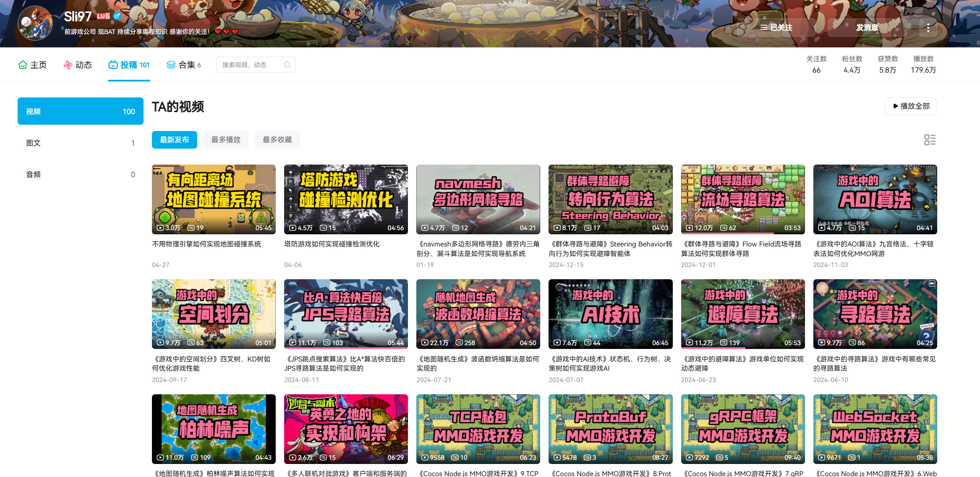Click the LV6 level badge

(103, 16)
